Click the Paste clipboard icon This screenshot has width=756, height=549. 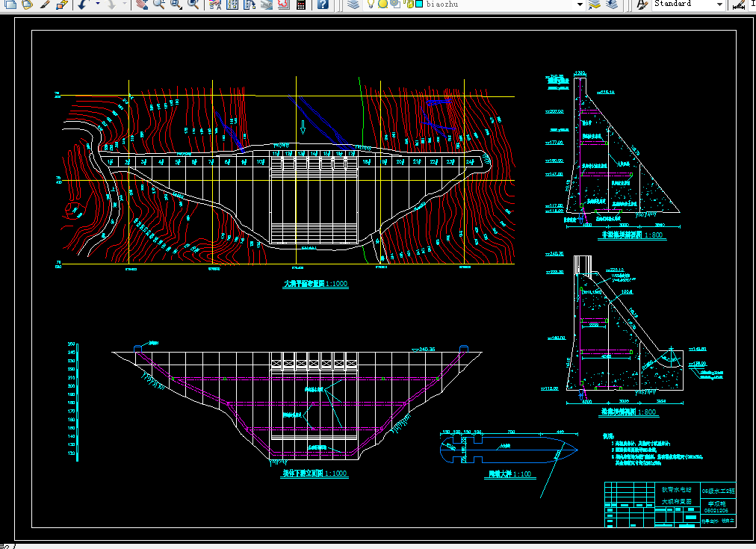pos(28,4)
